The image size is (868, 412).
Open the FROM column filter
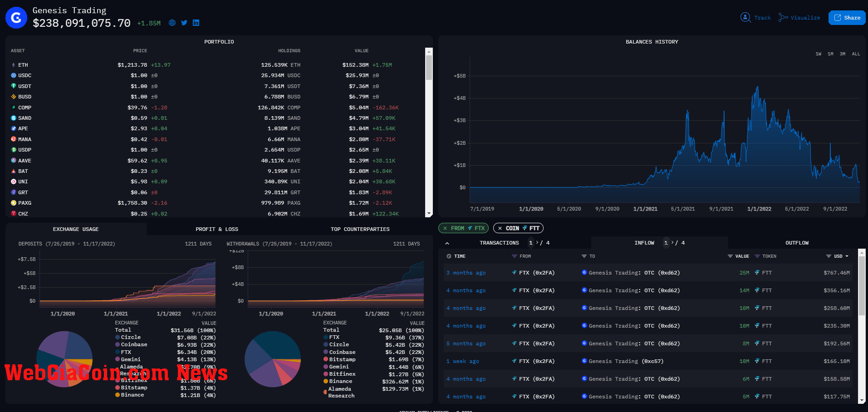[515, 256]
